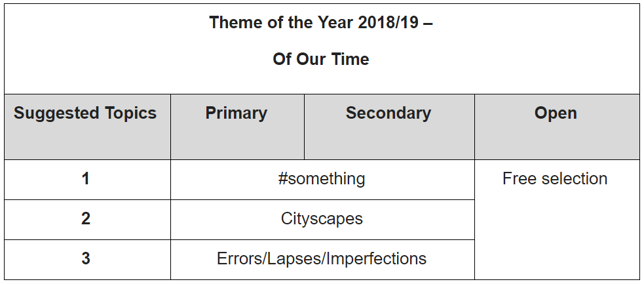Select the 'Open' column header

(557, 127)
